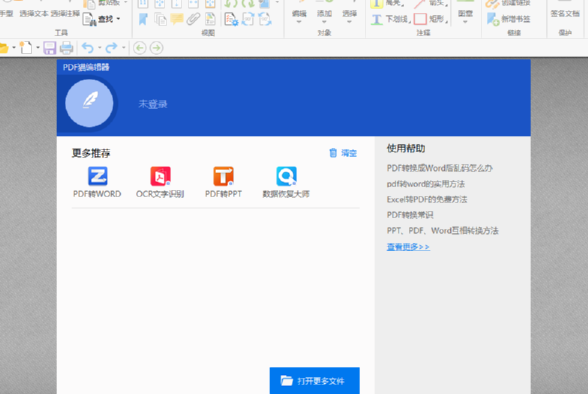This screenshot has height=394, width=588.
Task: Expand the 查找 find dropdown arrow
Action: point(118,19)
